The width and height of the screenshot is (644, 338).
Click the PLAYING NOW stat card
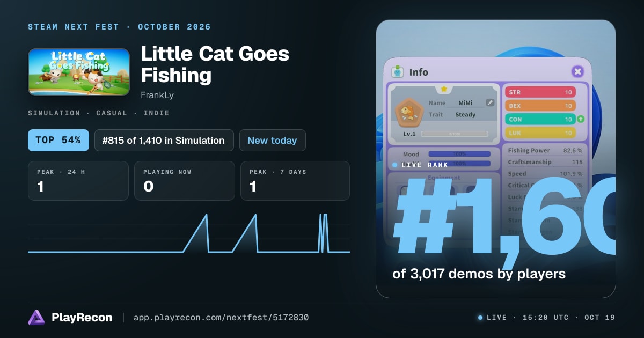click(x=185, y=181)
